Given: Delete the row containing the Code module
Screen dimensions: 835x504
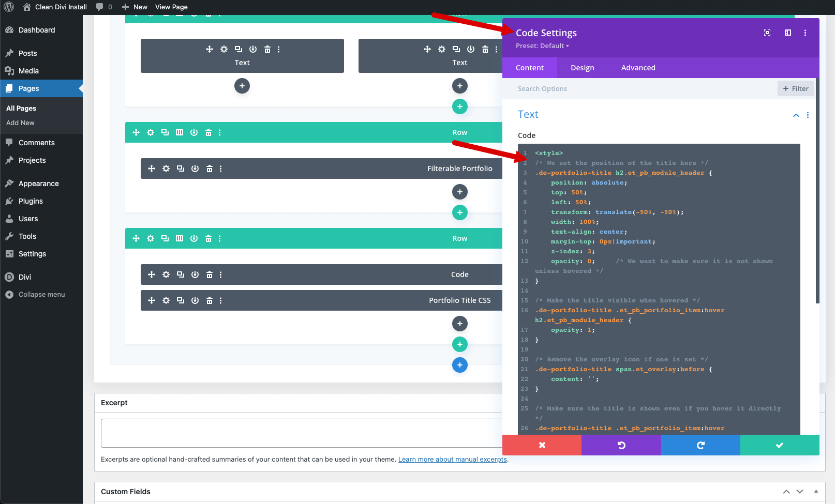Looking at the screenshot, I should [208, 238].
